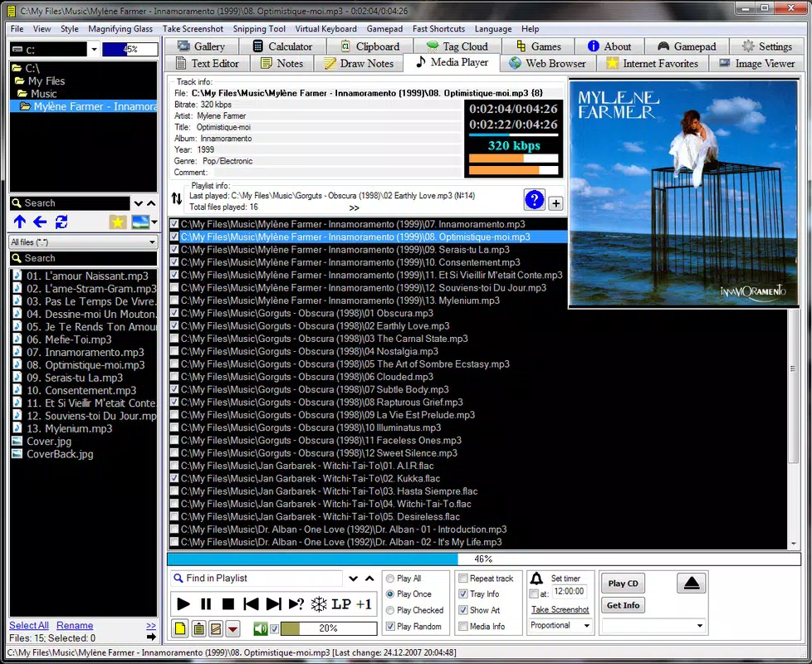Click the play-random question mark icon
The height and width of the screenshot is (664, 812).
pos(296,604)
